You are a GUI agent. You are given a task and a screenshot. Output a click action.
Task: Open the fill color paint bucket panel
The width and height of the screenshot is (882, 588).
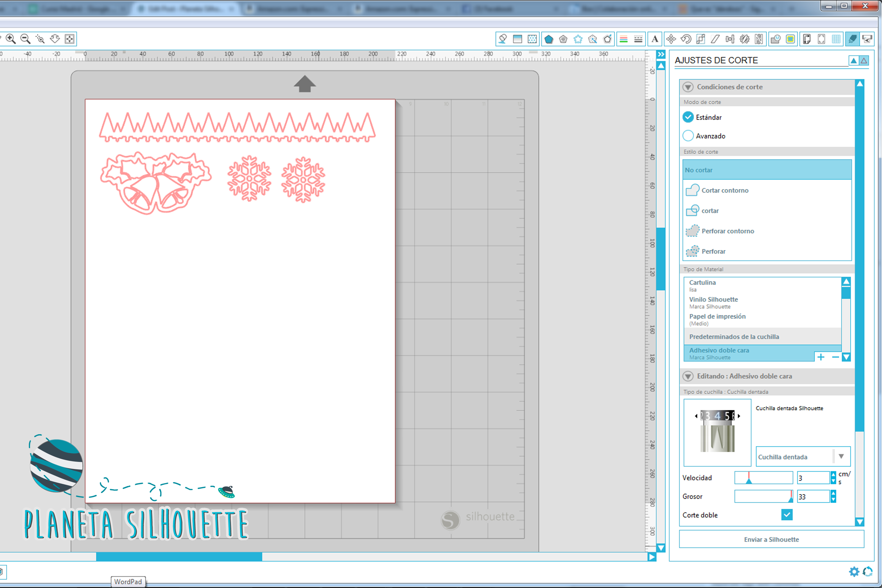coord(503,39)
